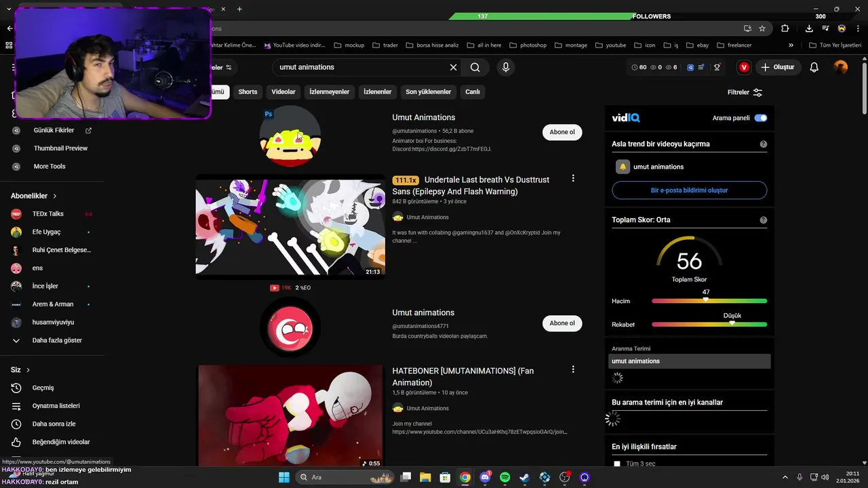This screenshot has height=488, width=868.
Task: Show hidden system tray icons
Action: (785, 477)
